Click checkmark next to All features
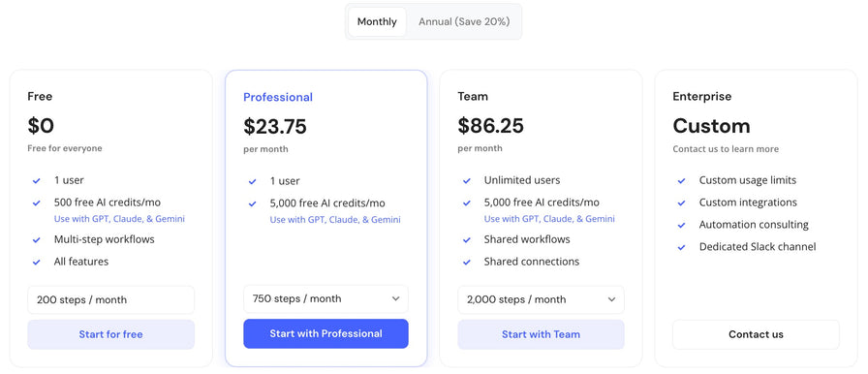The image size is (868, 374). tap(37, 263)
